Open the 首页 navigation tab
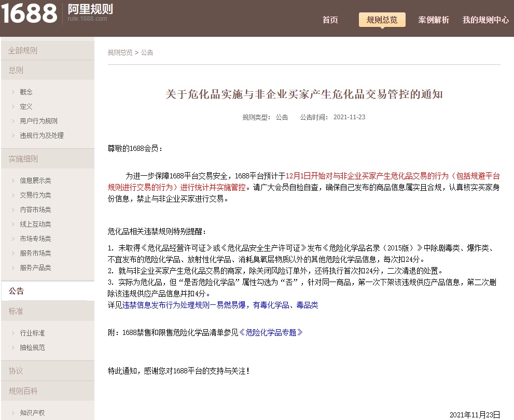This screenshot has width=514, height=420. (x=330, y=20)
